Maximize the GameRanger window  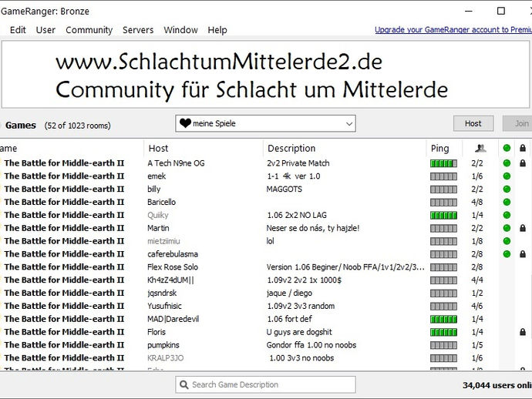[501, 11]
